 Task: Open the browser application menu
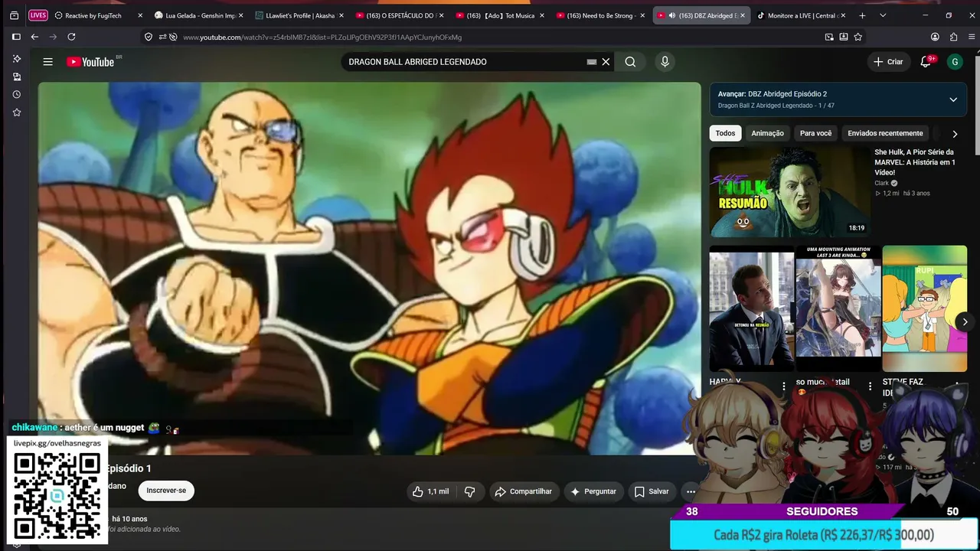[x=972, y=37]
